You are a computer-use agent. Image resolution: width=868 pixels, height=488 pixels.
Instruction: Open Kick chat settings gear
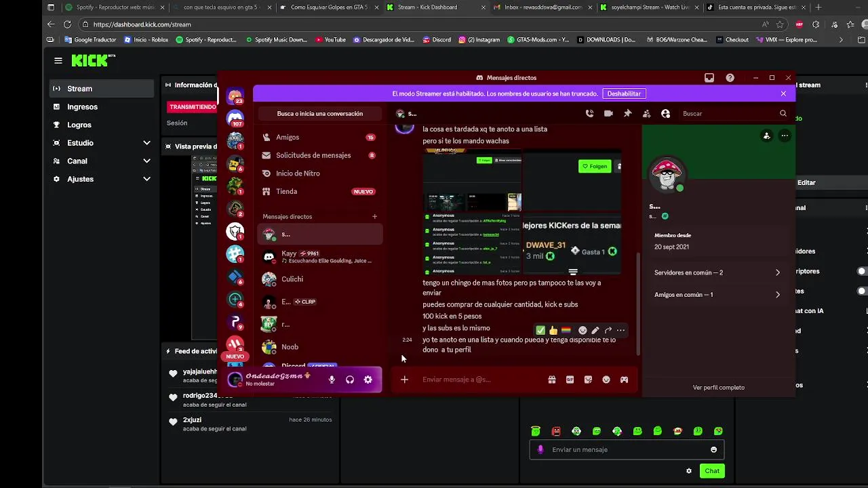pyautogui.click(x=689, y=471)
